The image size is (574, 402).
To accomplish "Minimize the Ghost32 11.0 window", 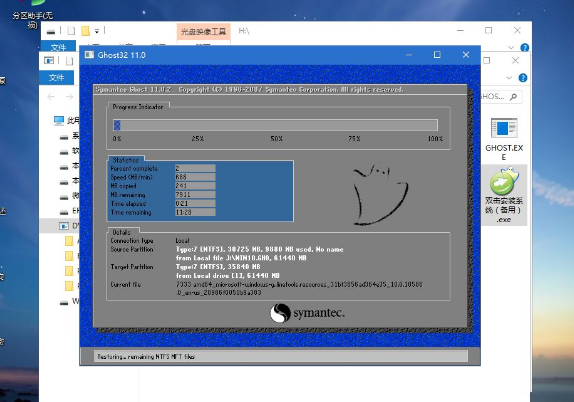I will point(409,55).
